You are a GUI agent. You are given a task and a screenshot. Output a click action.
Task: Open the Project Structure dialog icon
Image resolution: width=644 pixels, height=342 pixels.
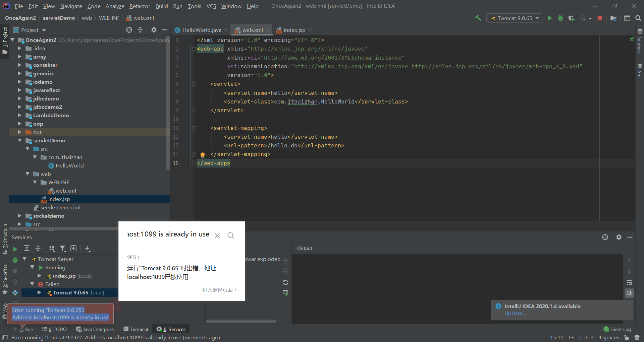pyautogui.click(x=613, y=18)
